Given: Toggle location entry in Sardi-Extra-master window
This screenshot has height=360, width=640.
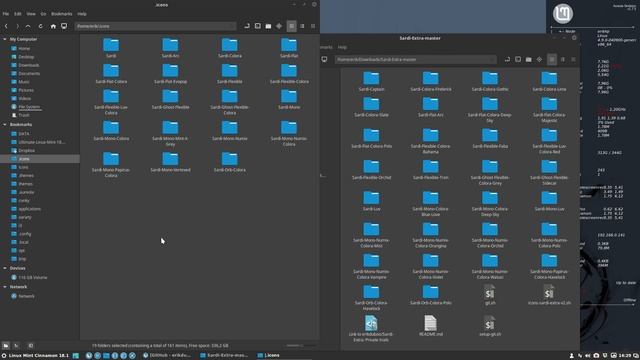Looking at the screenshot, I should coord(507,60).
